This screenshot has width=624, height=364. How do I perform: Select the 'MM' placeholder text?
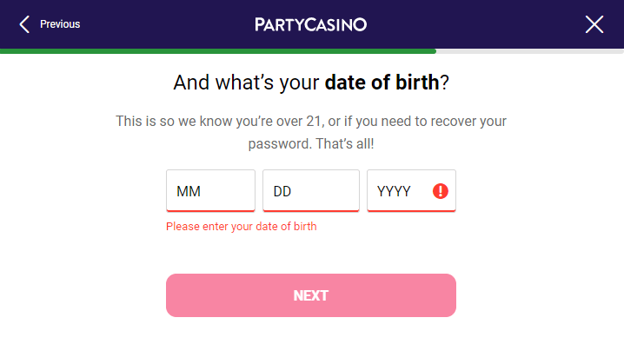point(189,191)
